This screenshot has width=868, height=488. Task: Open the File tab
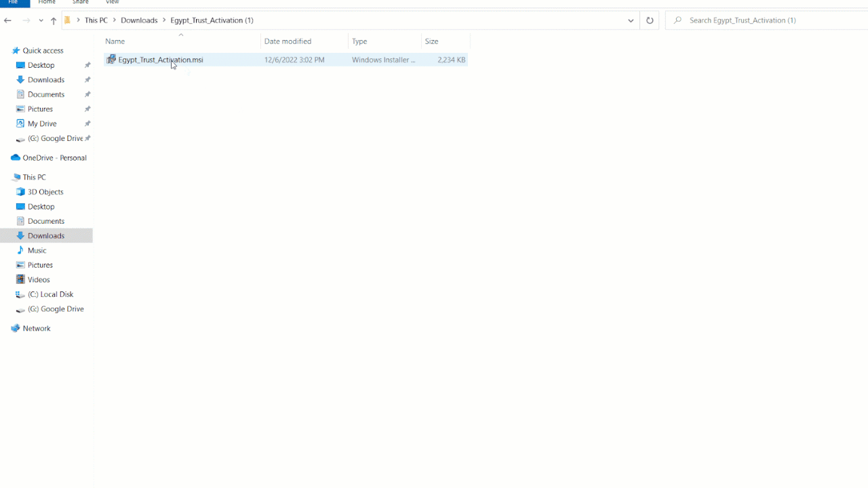(x=13, y=3)
